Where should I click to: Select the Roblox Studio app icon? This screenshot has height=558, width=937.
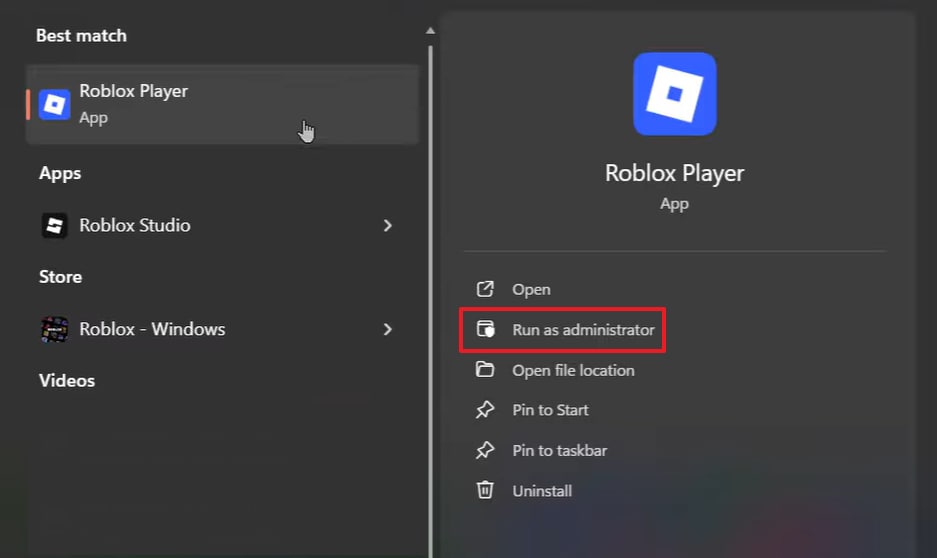(54, 226)
